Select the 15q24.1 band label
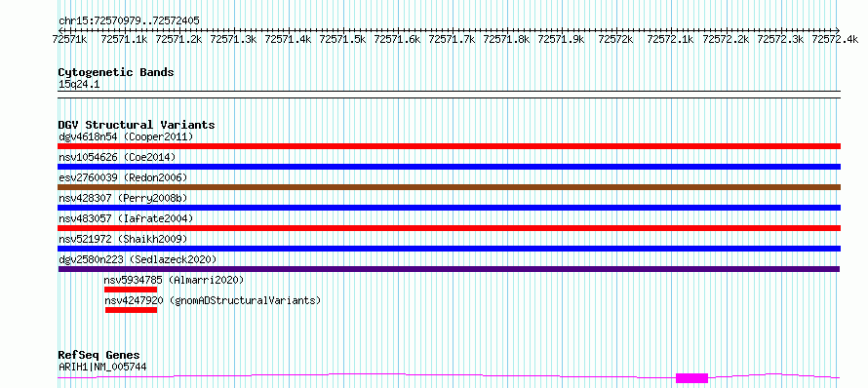This screenshot has width=868, height=388. point(79,85)
